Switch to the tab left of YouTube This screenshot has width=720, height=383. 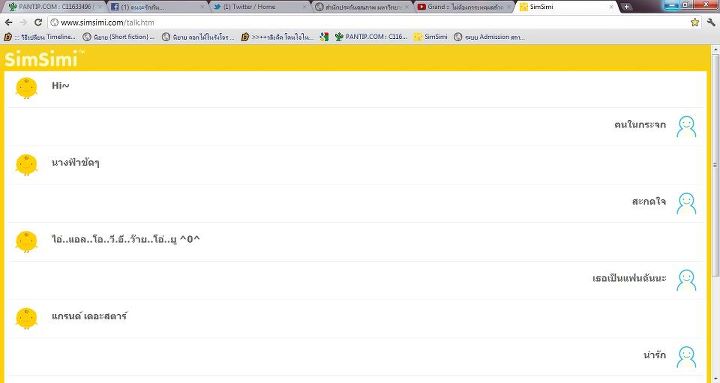362,7
